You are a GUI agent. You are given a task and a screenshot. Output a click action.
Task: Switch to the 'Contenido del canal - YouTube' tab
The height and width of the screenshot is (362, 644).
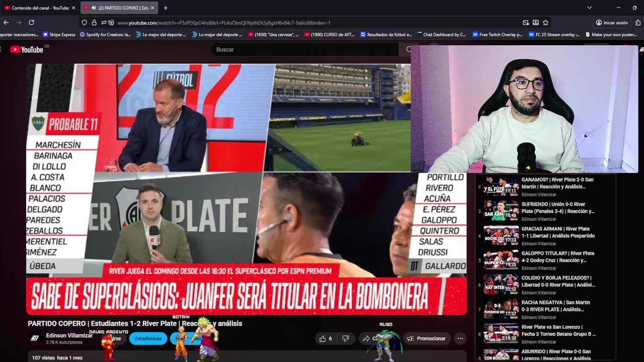39,8
